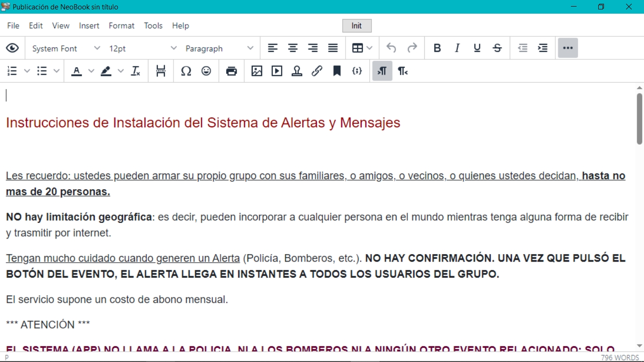Click the 'Les recuerdo' underlined paragraph
644x362 pixels.
[315, 184]
